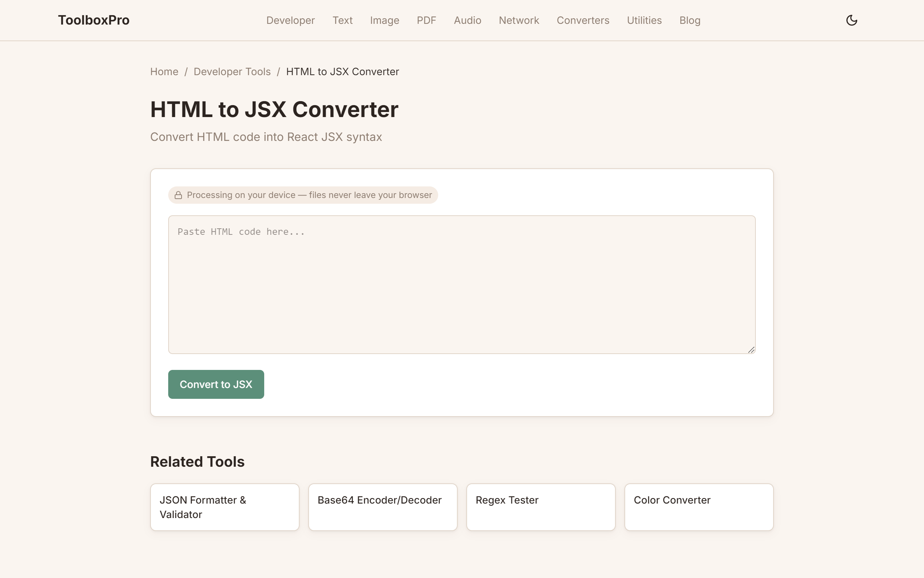Open the Converters menu

click(x=583, y=20)
